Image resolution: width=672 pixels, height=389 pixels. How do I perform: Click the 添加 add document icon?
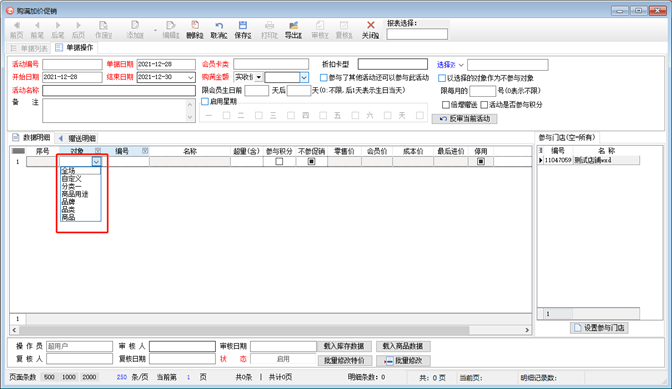coord(135,25)
